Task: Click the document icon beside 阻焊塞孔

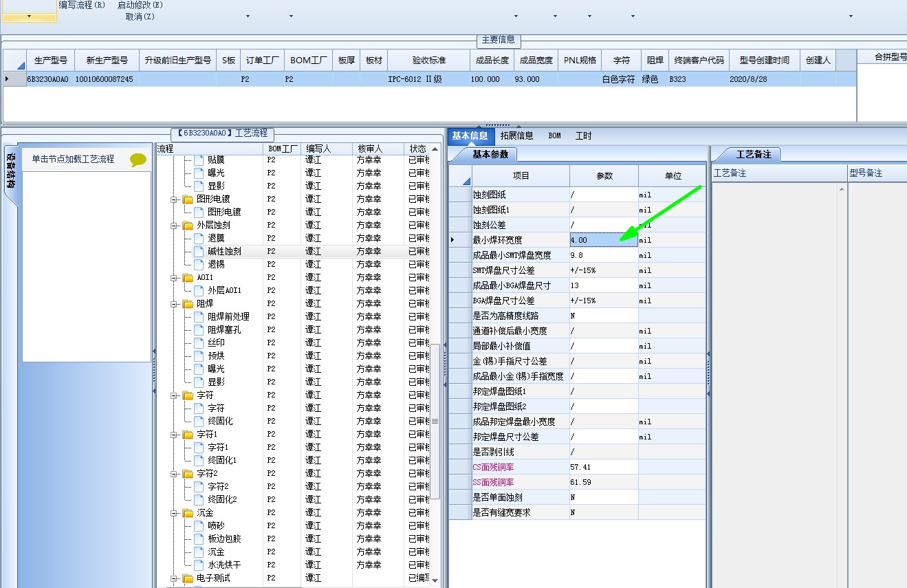Action: point(199,330)
